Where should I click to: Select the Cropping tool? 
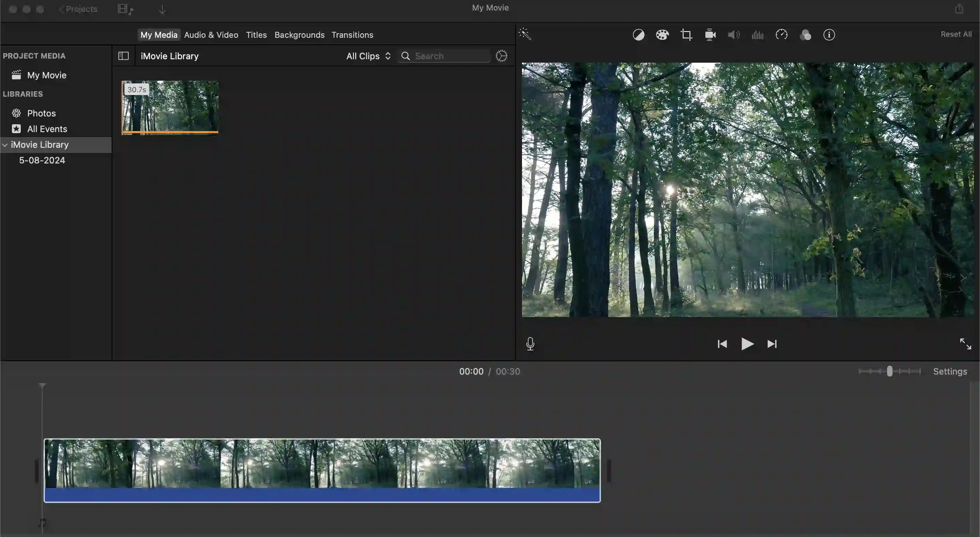pyautogui.click(x=687, y=35)
